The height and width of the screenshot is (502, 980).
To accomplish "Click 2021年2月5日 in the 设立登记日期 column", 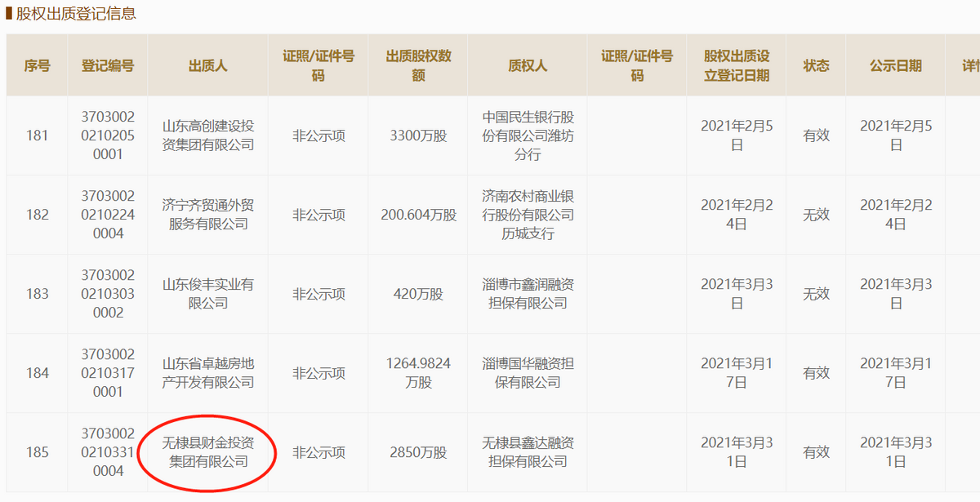I will point(737,135).
